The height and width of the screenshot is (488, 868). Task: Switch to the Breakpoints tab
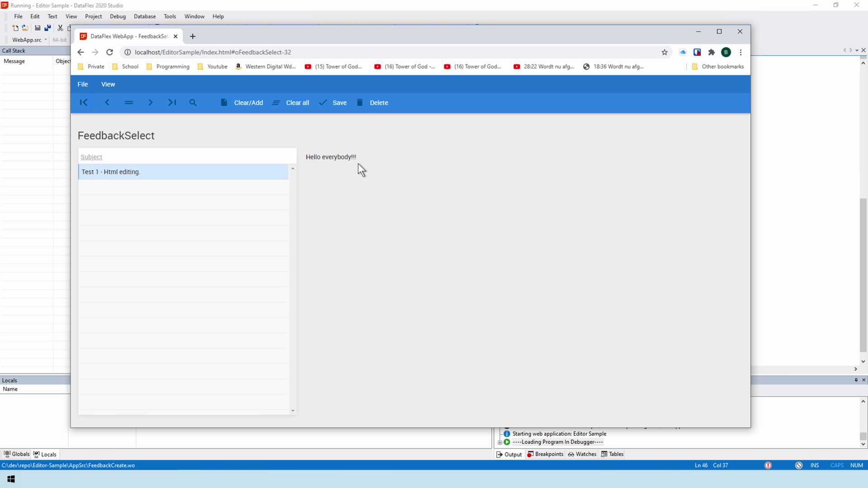point(545,454)
